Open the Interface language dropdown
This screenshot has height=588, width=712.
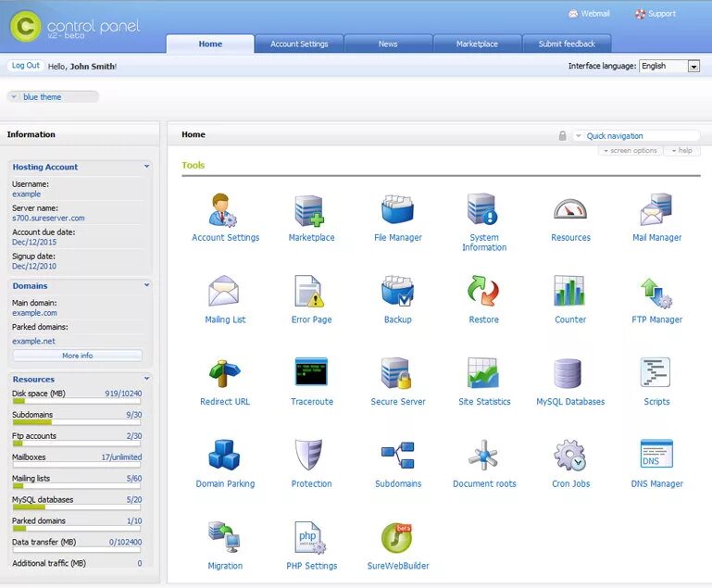(669, 67)
